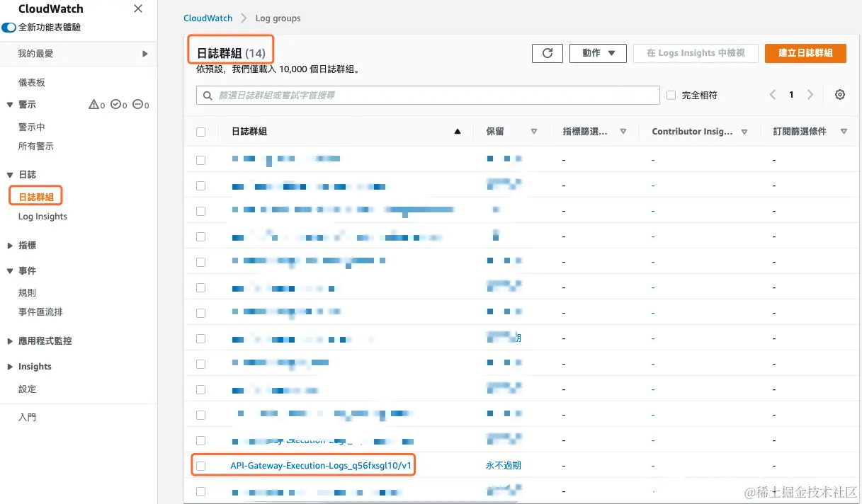Focus the log group filter search field
The image size is (862, 504).
[x=428, y=95]
